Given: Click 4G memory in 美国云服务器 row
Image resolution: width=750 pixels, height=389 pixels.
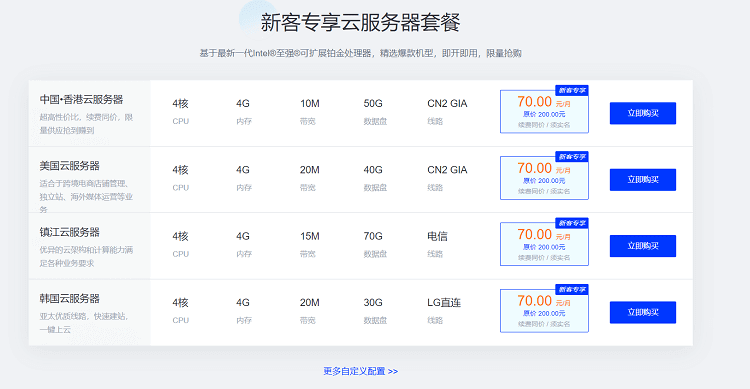Looking at the screenshot, I should [x=243, y=170].
